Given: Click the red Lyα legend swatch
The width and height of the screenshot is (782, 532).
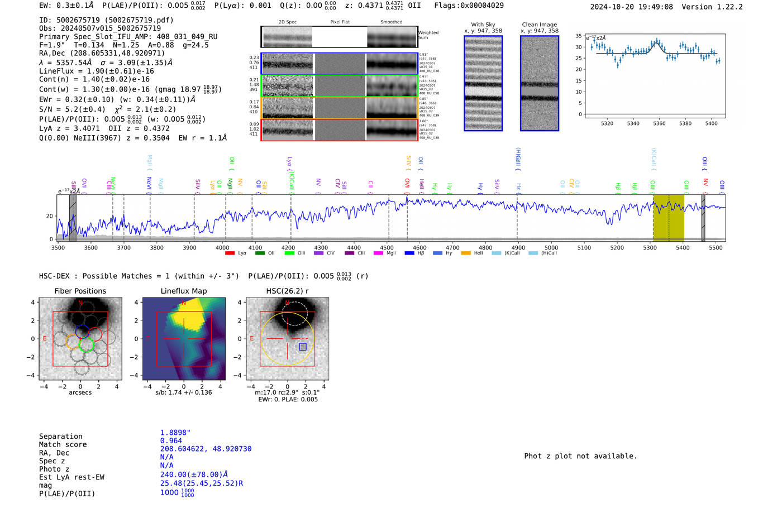Looking at the screenshot, I should 230,253.
